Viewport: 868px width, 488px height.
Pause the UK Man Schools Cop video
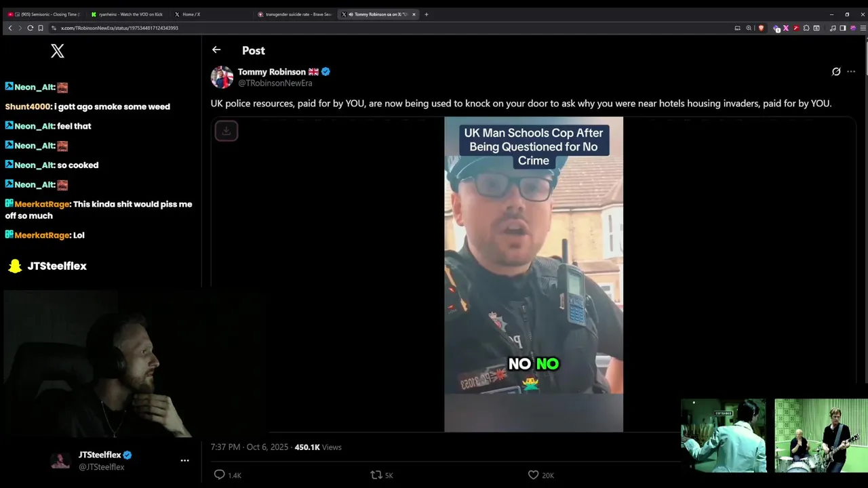534,274
